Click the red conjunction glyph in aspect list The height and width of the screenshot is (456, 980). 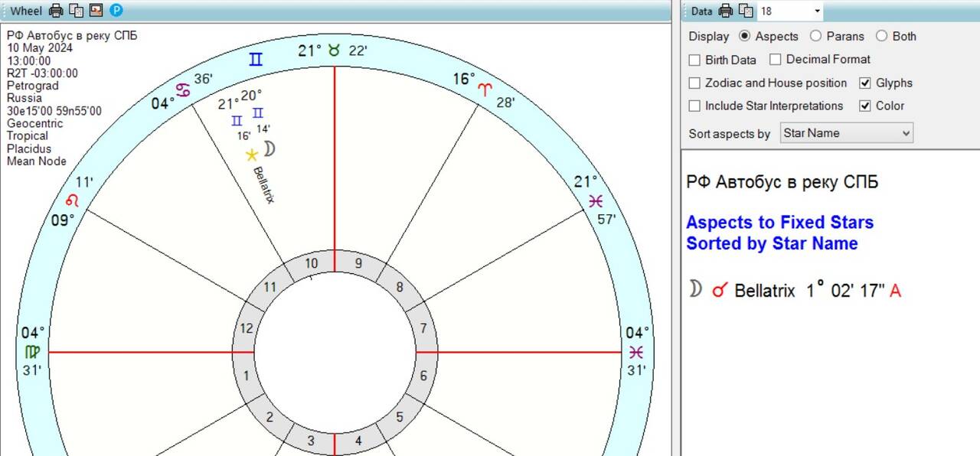click(719, 291)
